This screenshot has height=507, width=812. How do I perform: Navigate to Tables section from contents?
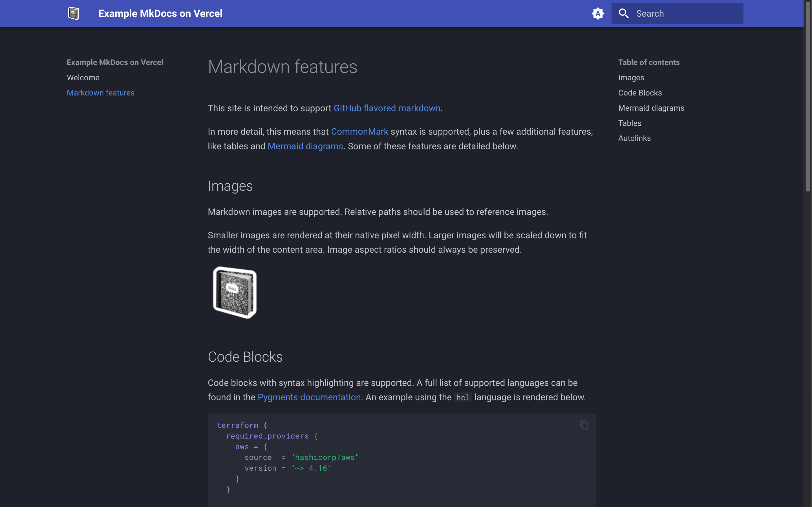pos(630,123)
